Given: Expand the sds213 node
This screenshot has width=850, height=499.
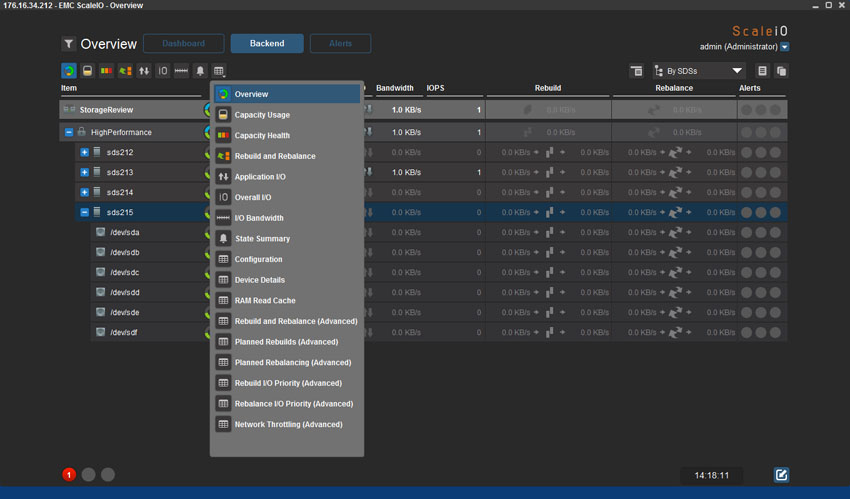Looking at the screenshot, I should 85,172.
